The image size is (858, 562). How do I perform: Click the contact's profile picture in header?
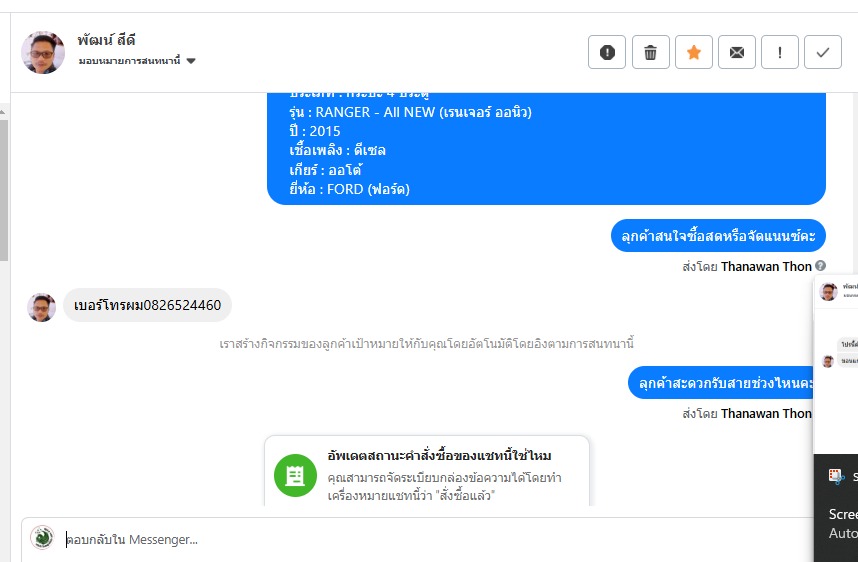(43, 52)
